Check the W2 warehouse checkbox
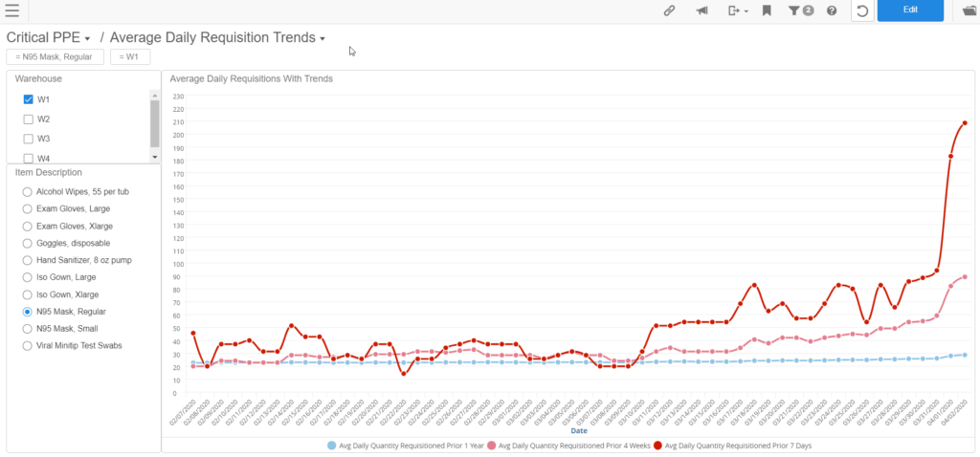980x457 pixels. [x=29, y=120]
